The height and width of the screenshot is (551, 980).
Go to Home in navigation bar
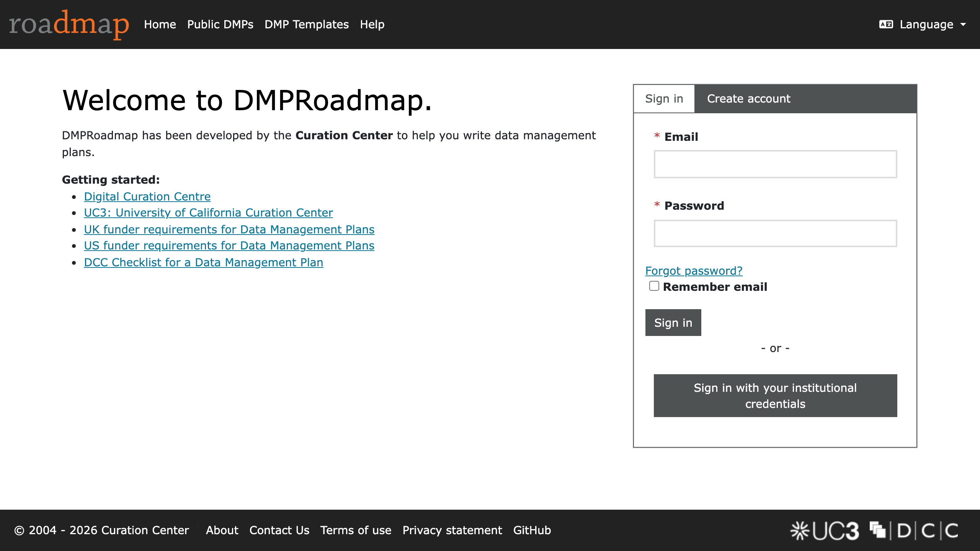coord(160,24)
